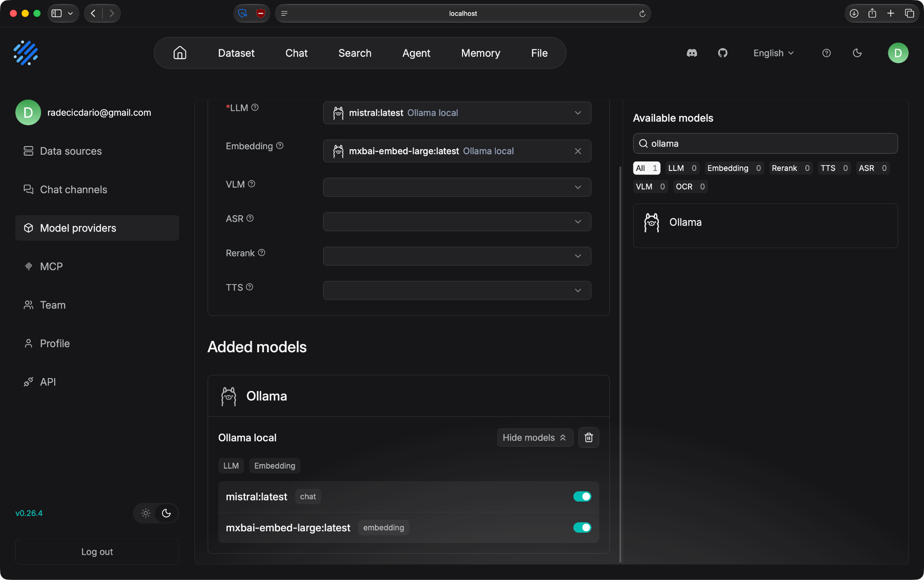Clear the Embedding model selection
This screenshot has width=924, height=580.
(578, 151)
